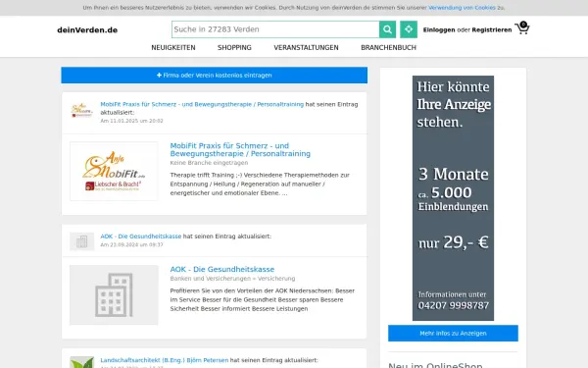Image resolution: width=588 pixels, height=368 pixels.
Task: Open the MobiFit Praxis entry title
Action: click(x=240, y=149)
